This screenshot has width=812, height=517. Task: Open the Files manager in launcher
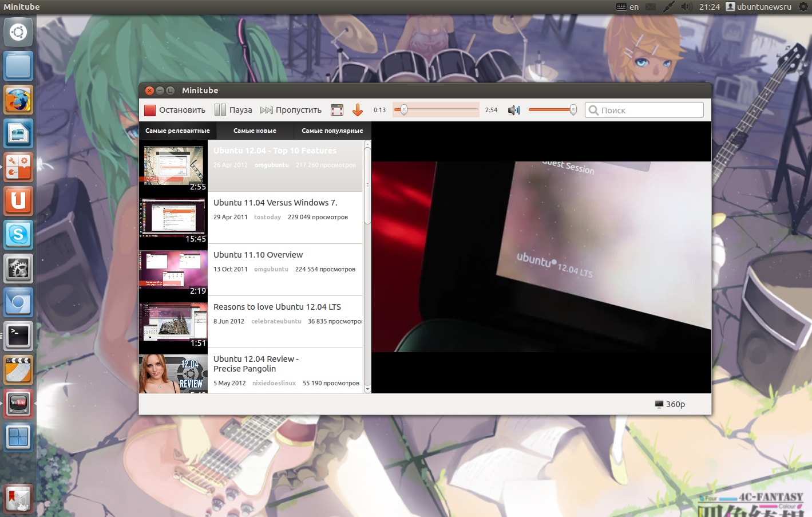18,66
